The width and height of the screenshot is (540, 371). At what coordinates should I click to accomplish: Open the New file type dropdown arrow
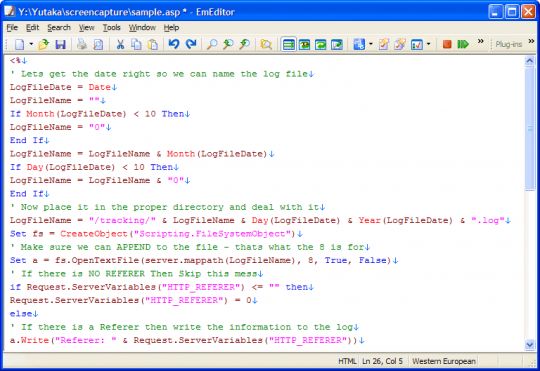pyautogui.click(x=31, y=44)
